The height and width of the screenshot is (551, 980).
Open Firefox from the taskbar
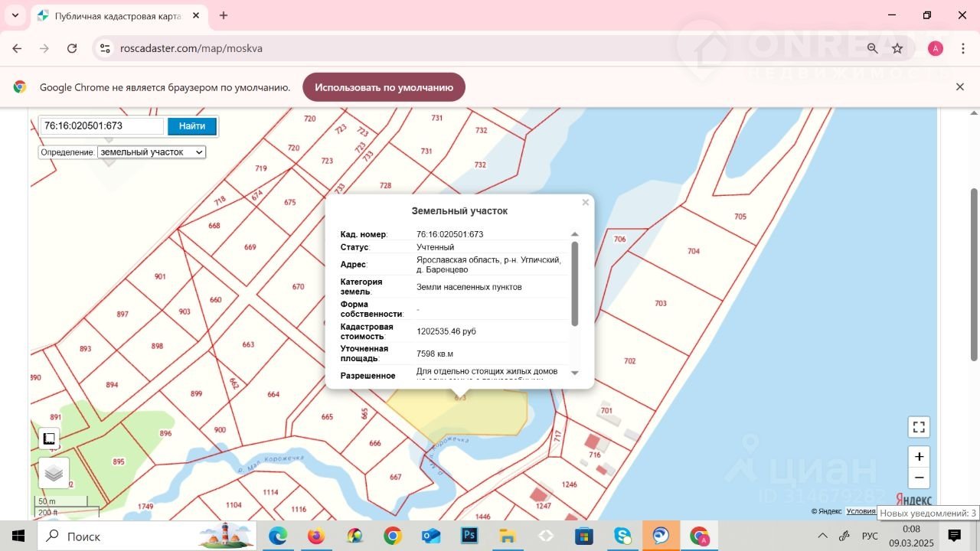tap(316, 536)
